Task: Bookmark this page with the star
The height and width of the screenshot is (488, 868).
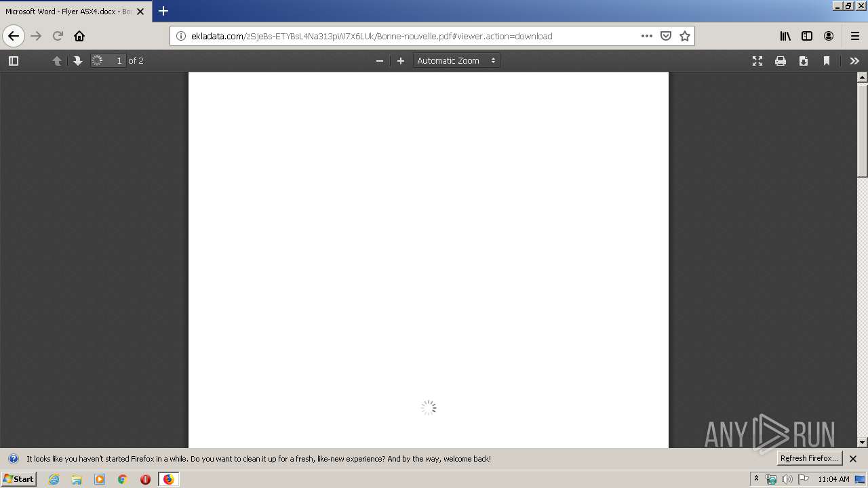Action: pyautogui.click(x=685, y=36)
